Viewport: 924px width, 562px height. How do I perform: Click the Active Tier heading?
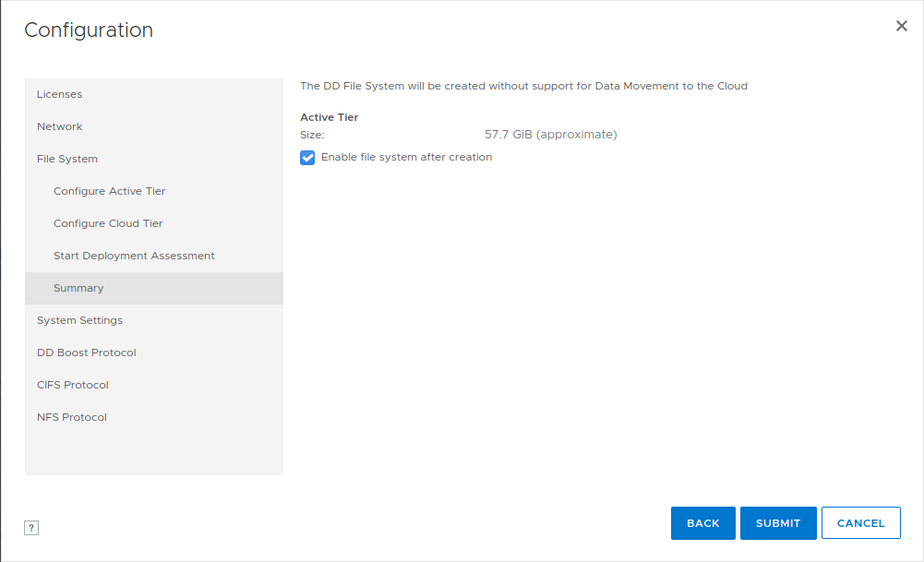coord(330,117)
